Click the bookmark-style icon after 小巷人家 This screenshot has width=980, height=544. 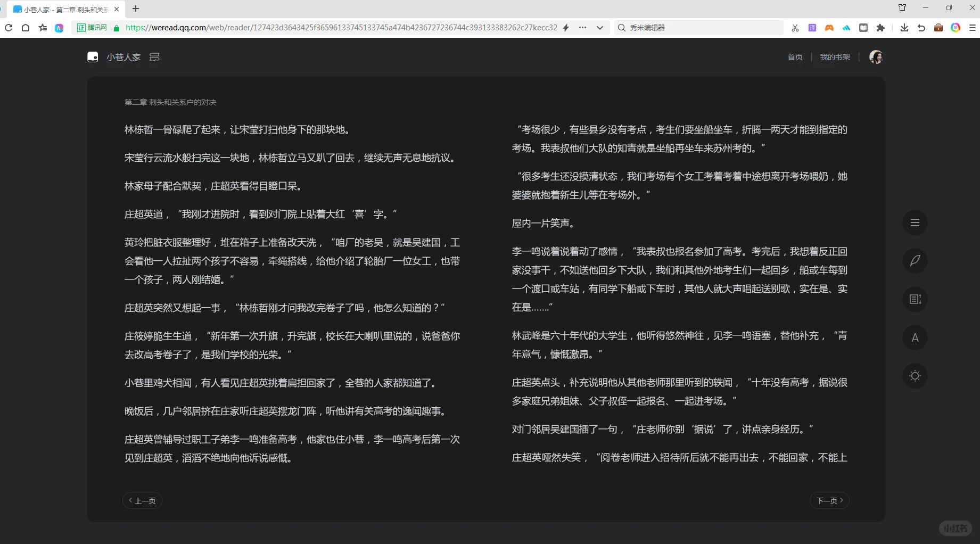pos(154,57)
